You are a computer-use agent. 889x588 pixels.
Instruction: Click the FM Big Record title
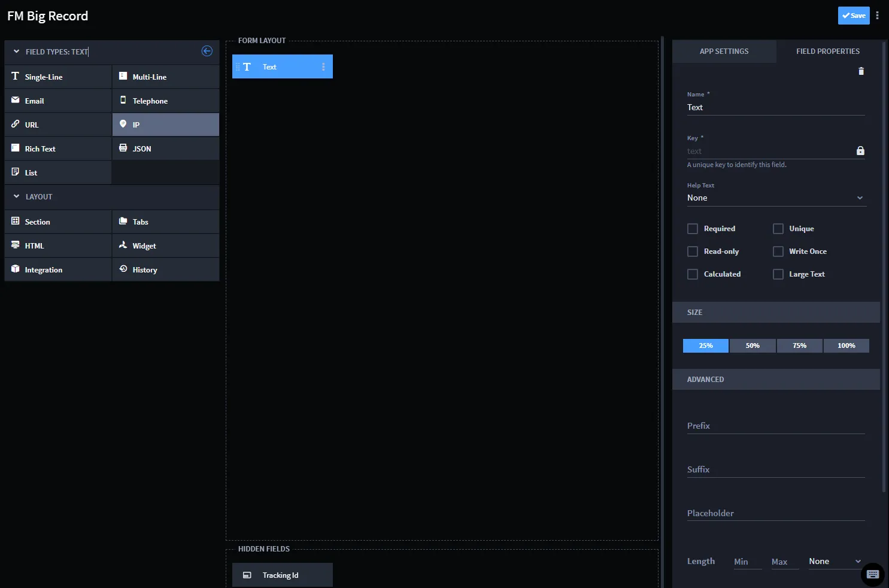click(48, 16)
